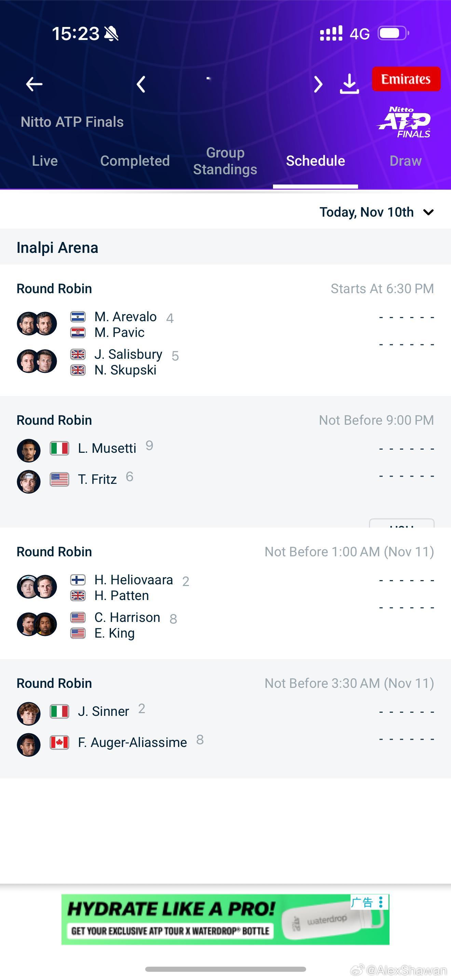Screen dimensions: 451x980
Task: Select the Schedule tab
Action: point(315,161)
